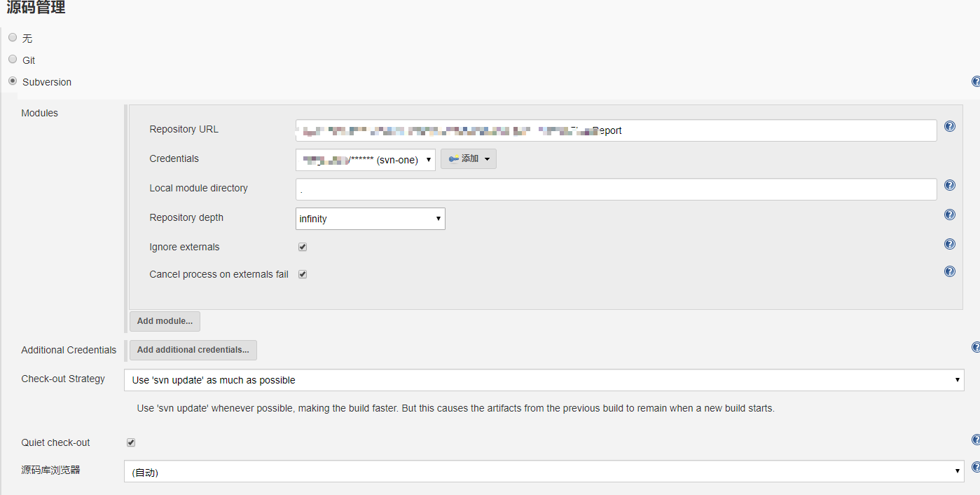The image size is (980, 495).
Task: Show help icon beside Credentials row
Action: [950, 156]
